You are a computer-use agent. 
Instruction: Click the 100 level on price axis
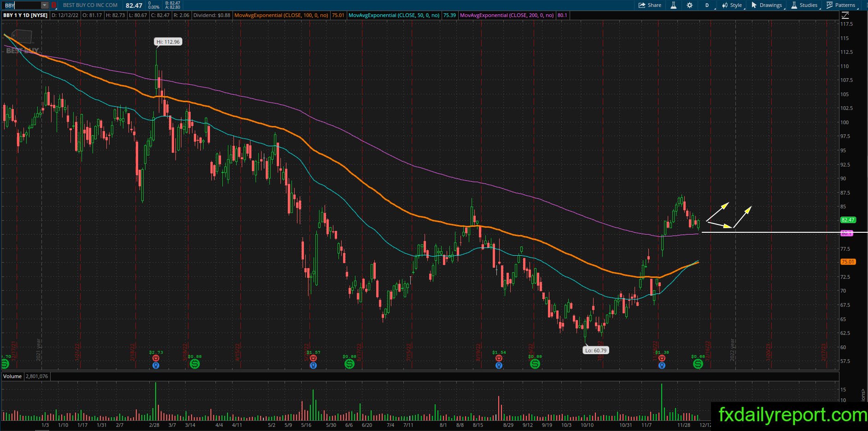click(x=845, y=122)
